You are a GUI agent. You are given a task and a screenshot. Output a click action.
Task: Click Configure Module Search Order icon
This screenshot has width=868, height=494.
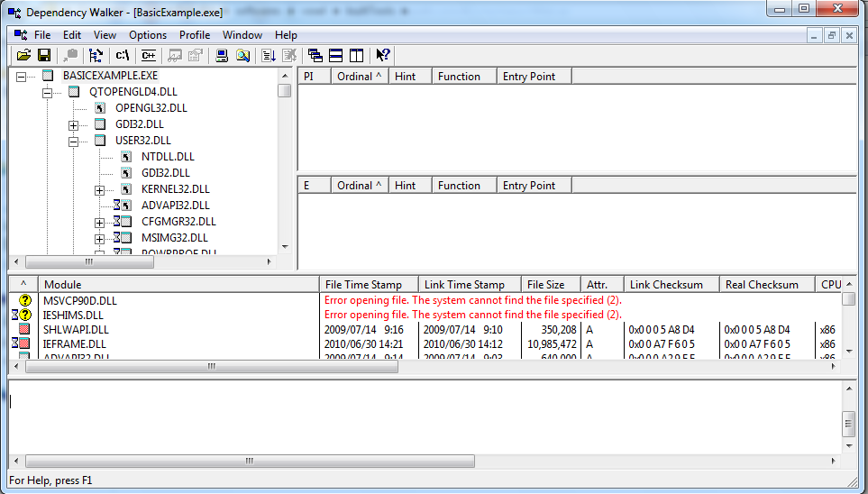[243, 56]
